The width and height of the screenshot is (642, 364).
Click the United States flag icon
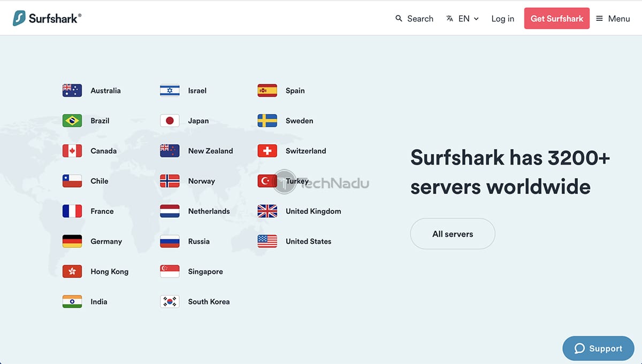[x=267, y=241]
